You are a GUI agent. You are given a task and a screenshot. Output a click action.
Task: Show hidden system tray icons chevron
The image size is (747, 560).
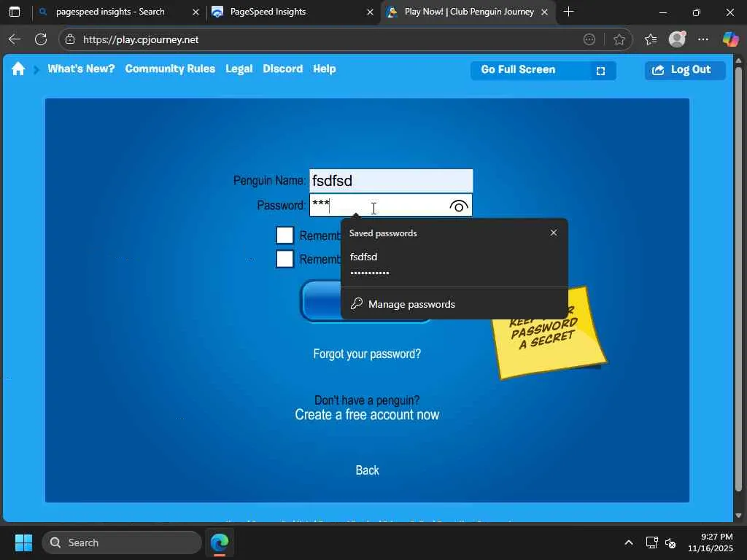tap(629, 542)
